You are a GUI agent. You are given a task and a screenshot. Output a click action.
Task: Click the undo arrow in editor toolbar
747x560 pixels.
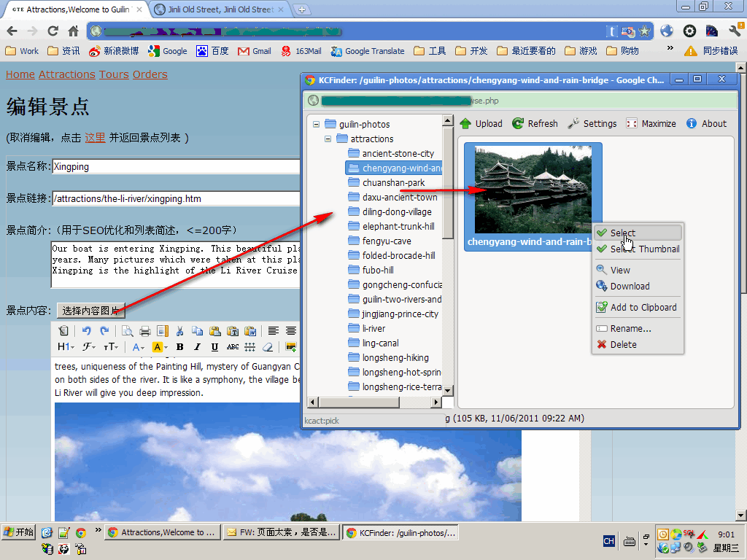86,331
